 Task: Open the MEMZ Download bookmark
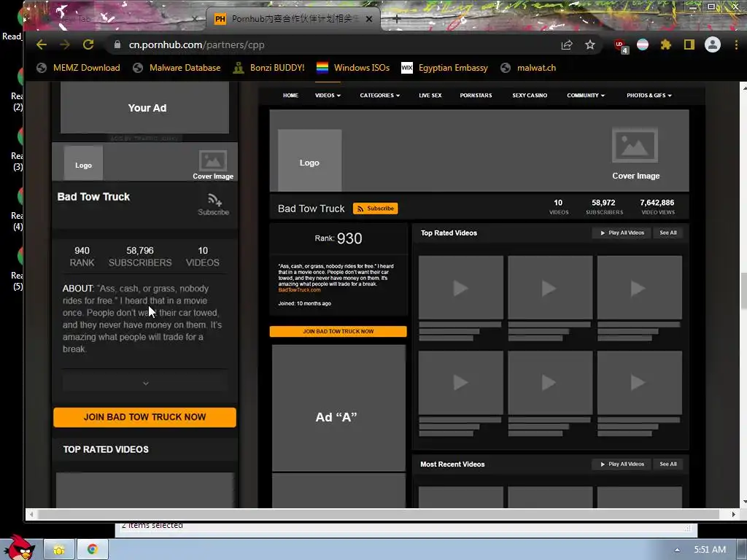click(79, 68)
